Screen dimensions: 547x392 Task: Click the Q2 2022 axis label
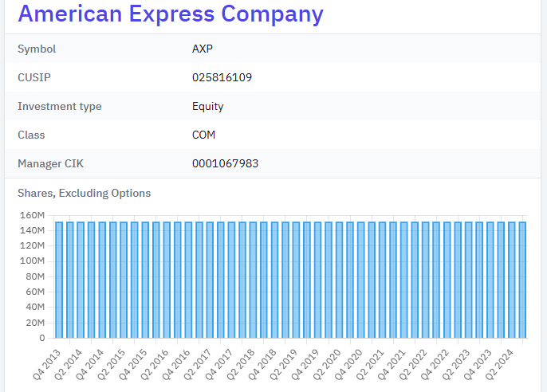[x=414, y=364]
